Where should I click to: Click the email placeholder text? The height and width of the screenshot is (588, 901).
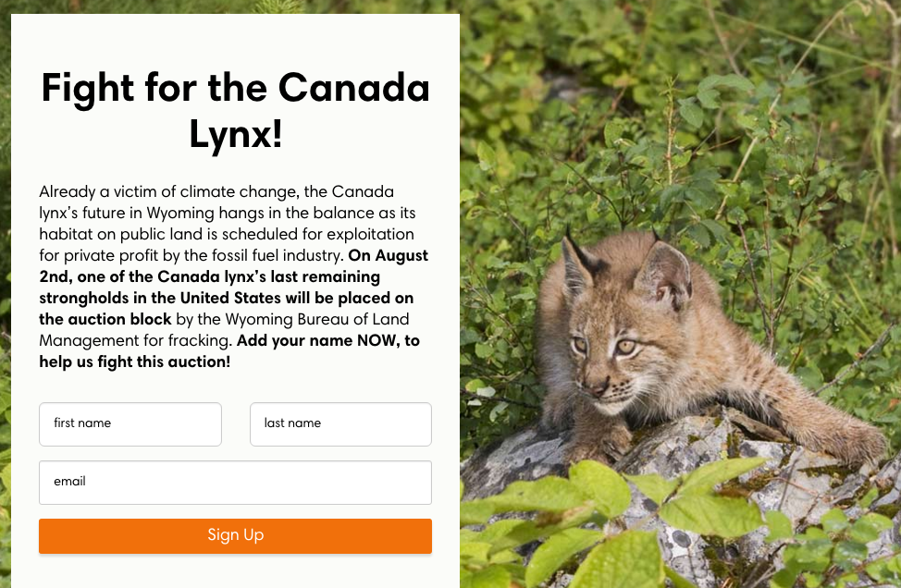pos(70,482)
